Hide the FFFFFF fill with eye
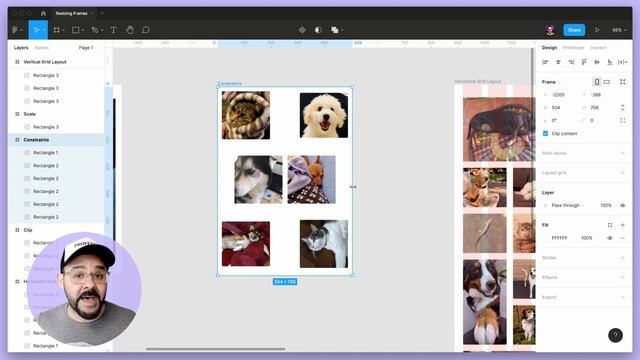 pos(610,238)
